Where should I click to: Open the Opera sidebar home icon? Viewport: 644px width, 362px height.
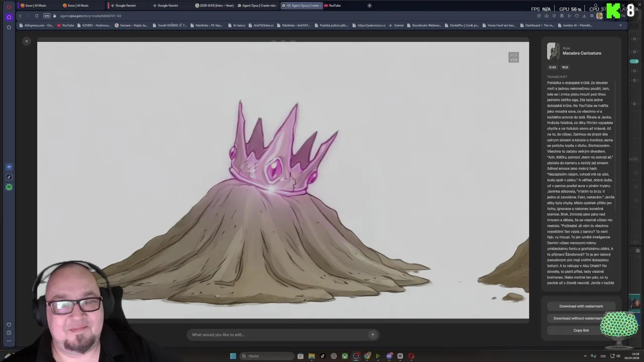coord(9,17)
